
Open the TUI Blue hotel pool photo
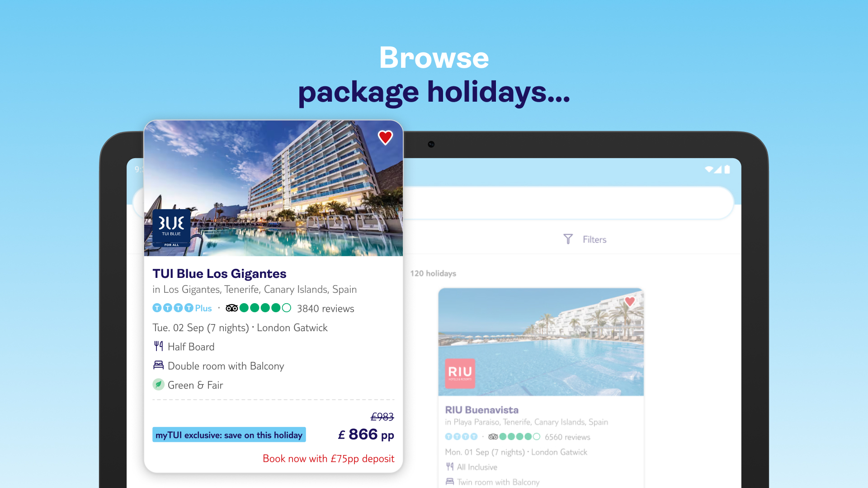(274, 188)
